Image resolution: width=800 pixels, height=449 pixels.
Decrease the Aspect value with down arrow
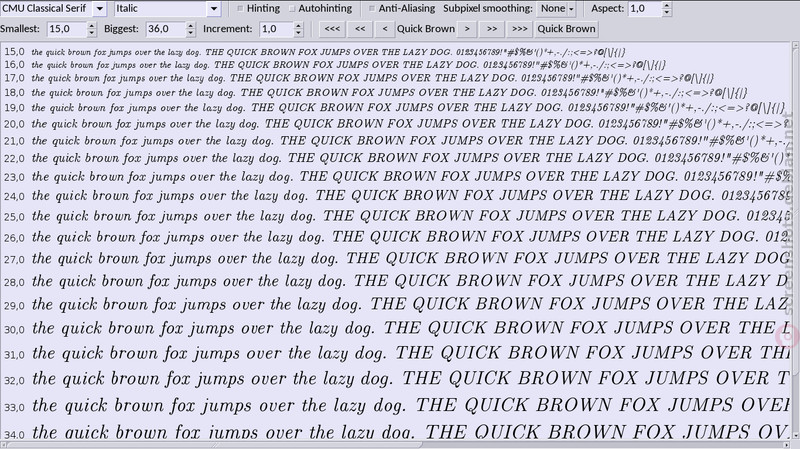click(x=667, y=12)
